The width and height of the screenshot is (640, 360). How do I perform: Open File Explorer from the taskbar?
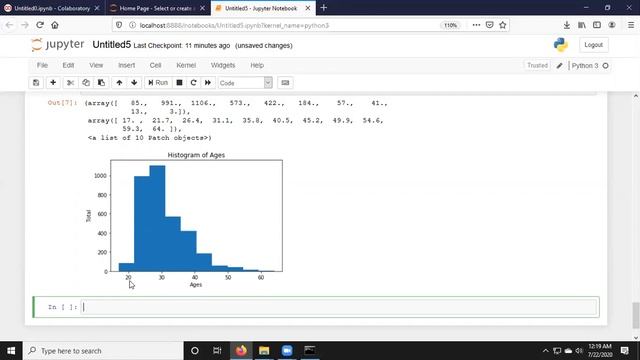[x=264, y=351]
